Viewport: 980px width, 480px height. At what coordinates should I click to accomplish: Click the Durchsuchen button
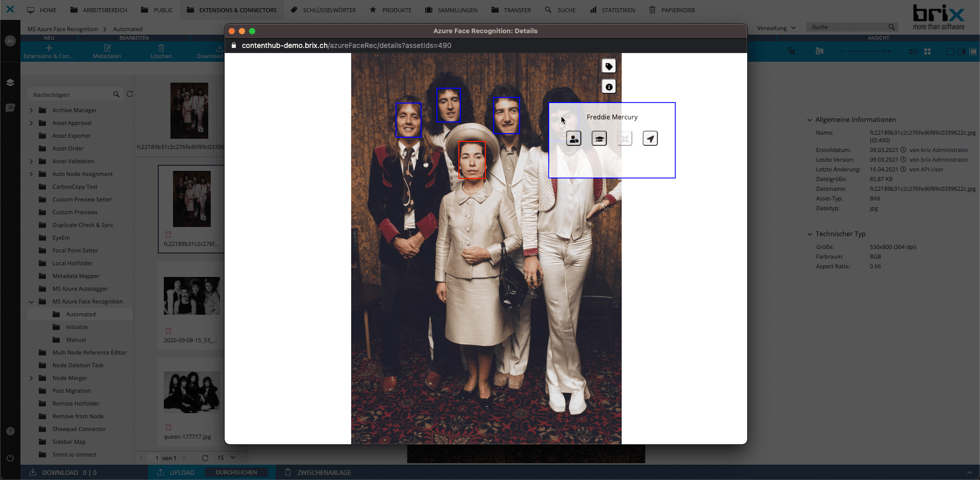[x=236, y=472]
